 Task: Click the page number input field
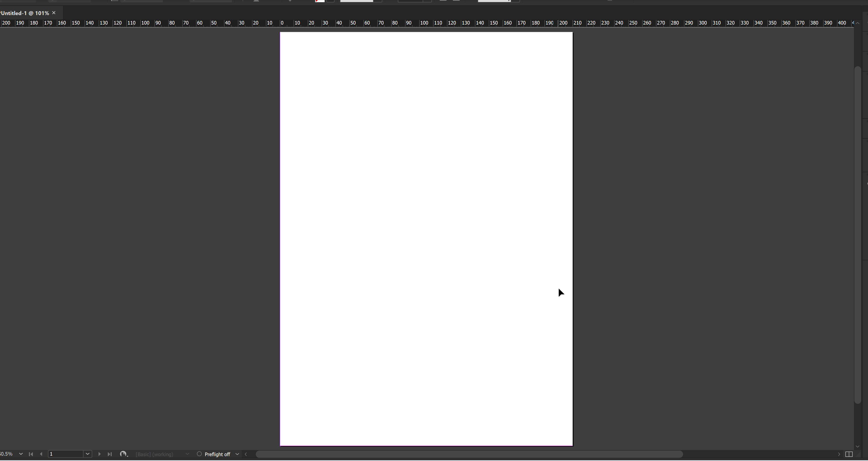click(66, 455)
